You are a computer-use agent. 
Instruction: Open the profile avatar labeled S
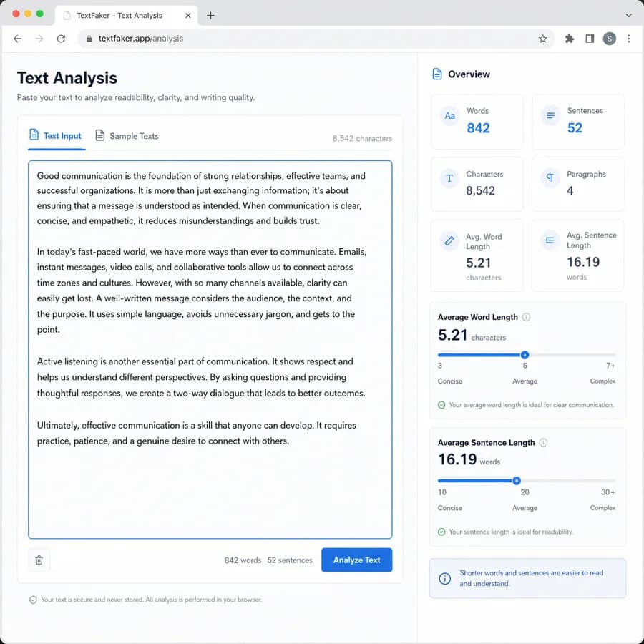tap(609, 39)
